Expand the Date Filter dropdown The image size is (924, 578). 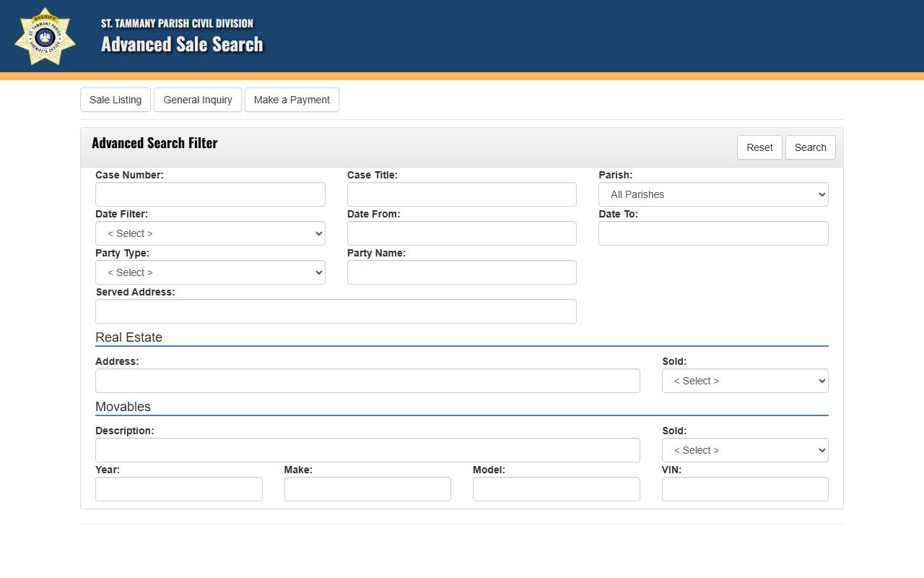(x=210, y=233)
